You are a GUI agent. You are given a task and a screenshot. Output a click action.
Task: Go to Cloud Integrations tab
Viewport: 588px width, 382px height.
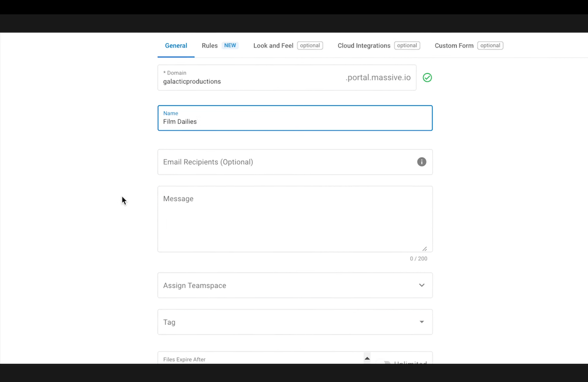[x=378, y=46]
